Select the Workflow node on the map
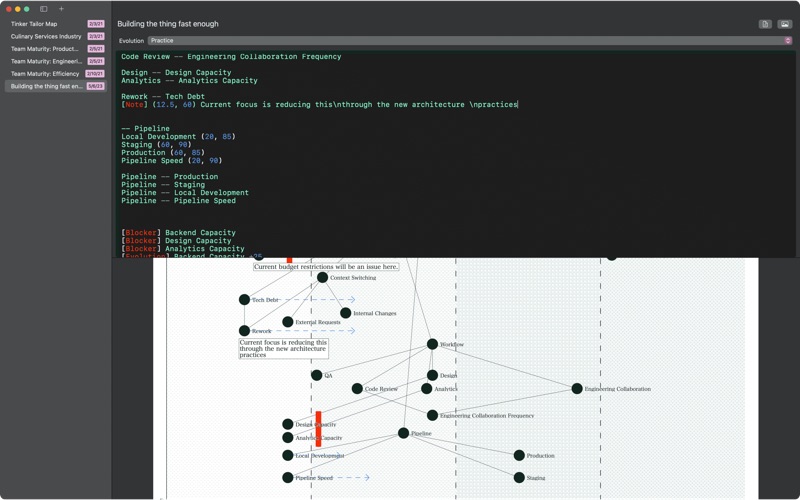Screen dimensions: 800x500 coord(432,344)
